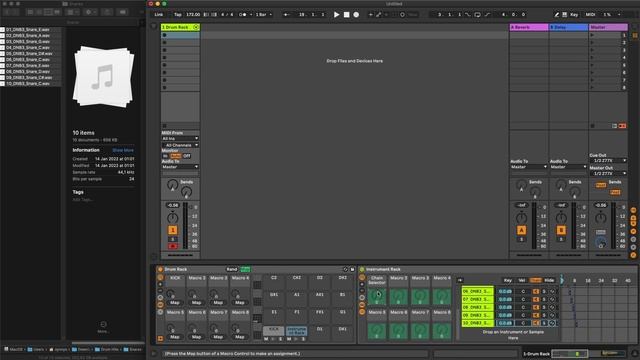
Task: Select the B Delay track header
Action: 569,27
